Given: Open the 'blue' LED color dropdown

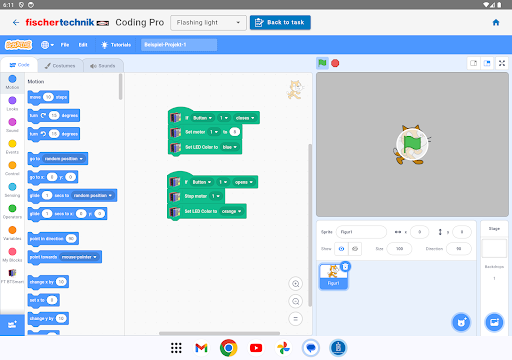Looking at the screenshot, I should coord(230,147).
